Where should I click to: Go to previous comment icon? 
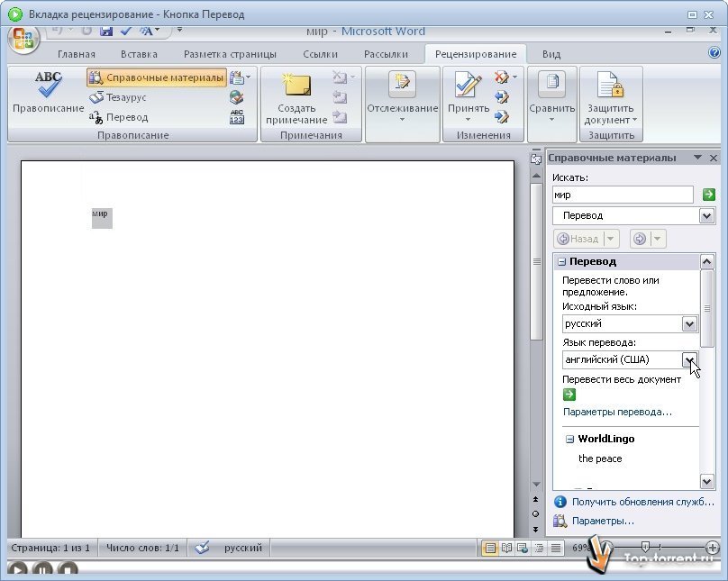tap(340, 97)
